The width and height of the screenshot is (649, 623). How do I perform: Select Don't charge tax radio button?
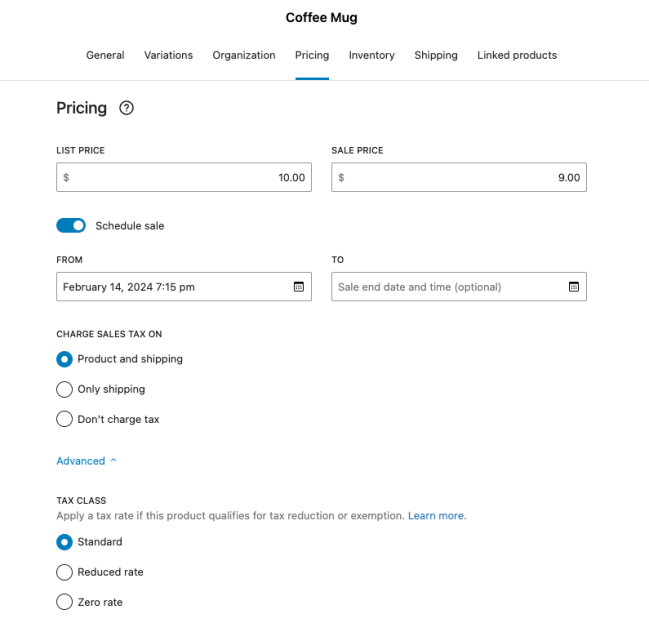pos(65,419)
